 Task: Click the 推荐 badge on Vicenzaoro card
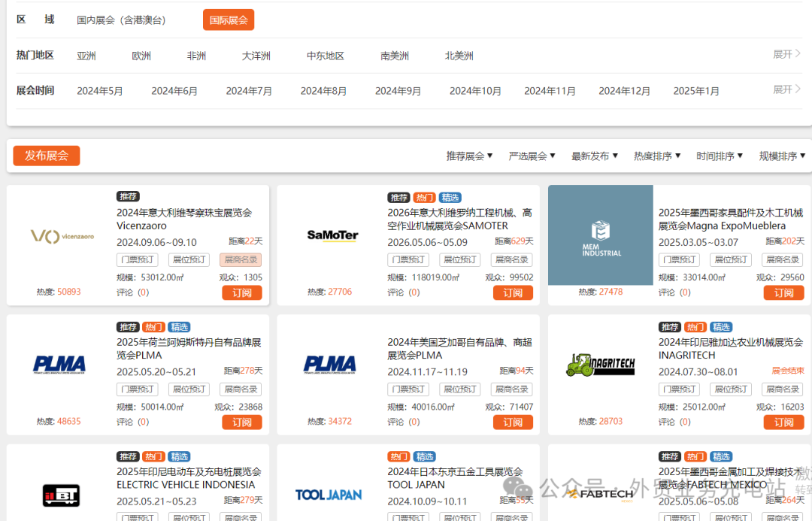pos(128,197)
